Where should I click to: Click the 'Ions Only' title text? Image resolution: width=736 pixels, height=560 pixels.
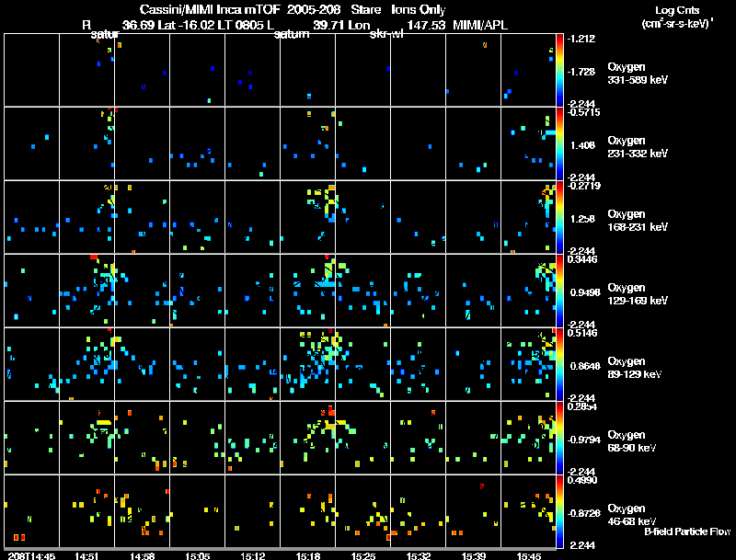(419, 9)
